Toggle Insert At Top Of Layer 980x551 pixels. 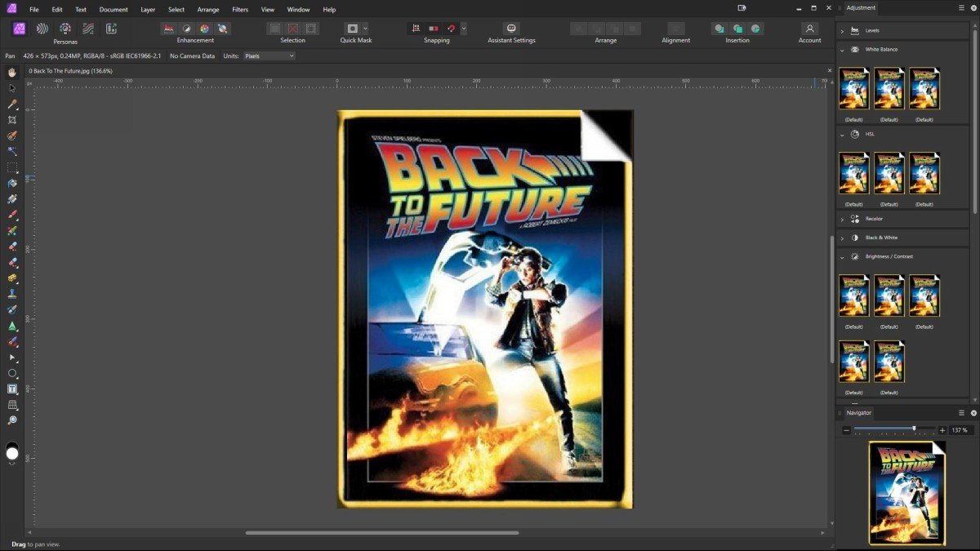point(737,28)
